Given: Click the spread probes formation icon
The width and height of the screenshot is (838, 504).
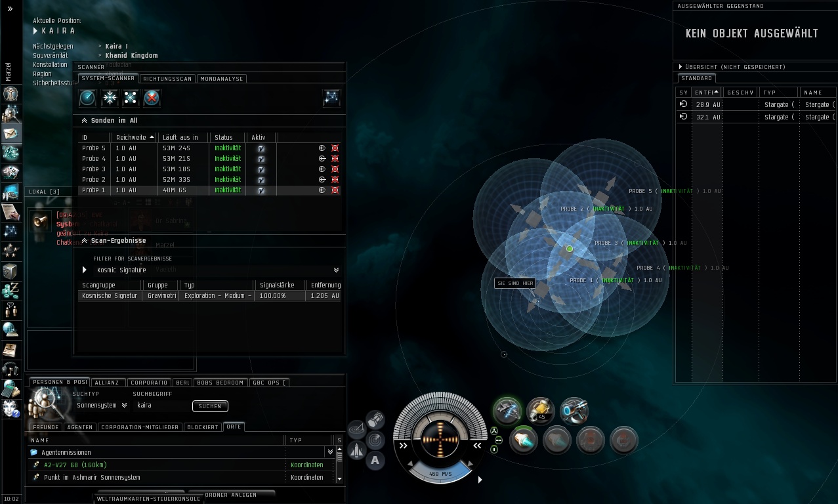Looking at the screenshot, I should (x=131, y=98).
